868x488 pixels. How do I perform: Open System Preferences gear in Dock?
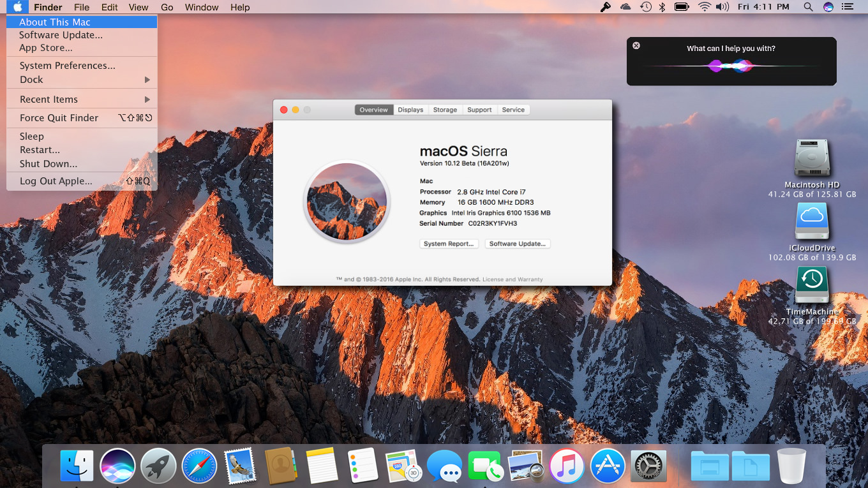(648, 466)
